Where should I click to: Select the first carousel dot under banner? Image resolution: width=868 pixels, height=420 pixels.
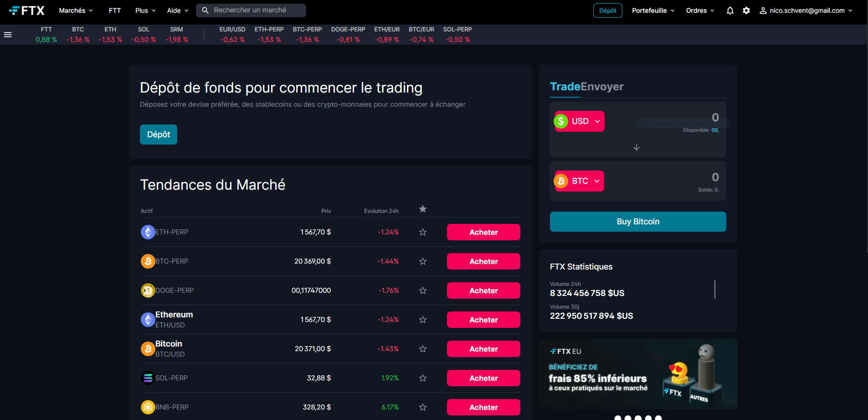click(x=618, y=418)
